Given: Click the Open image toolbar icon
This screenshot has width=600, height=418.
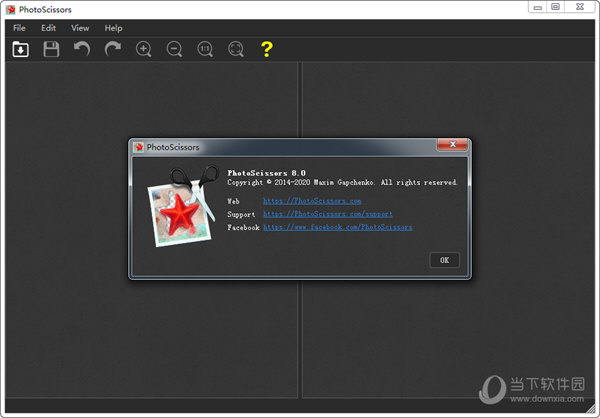Looking at the screenshot, I should (20, 49).
